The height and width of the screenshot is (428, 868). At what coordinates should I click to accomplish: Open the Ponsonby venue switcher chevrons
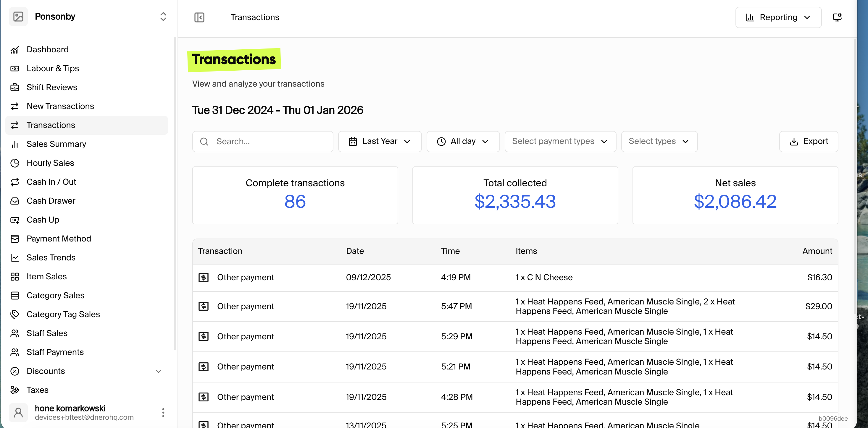(x=163, y=17)
